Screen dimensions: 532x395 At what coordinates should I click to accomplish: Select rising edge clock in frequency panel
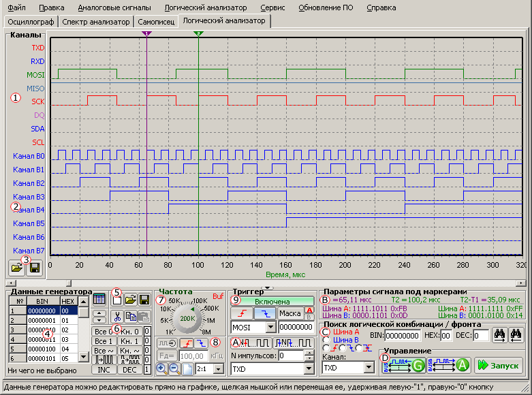(187, 343)
